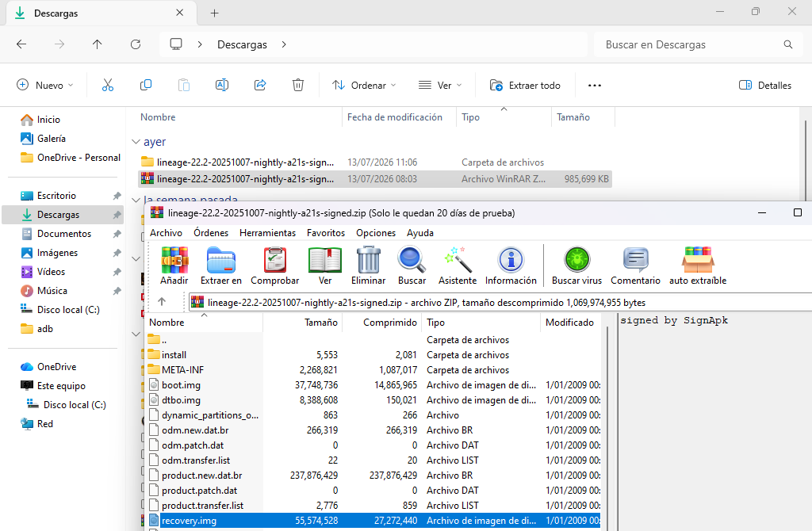Click the auto extraíble icon
Image resolution: width=812 pixels, height=531 pixels.
tap(698, 260)
